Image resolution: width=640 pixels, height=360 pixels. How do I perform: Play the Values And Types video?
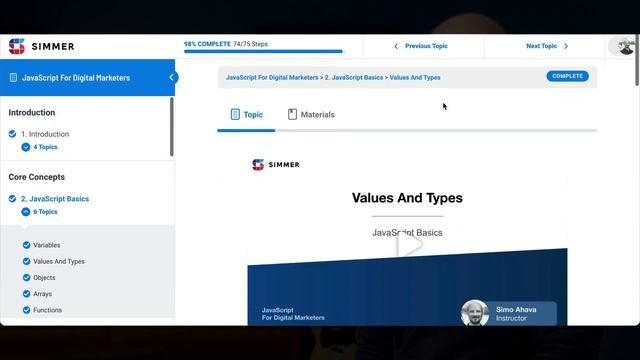(x=409, y=245)
